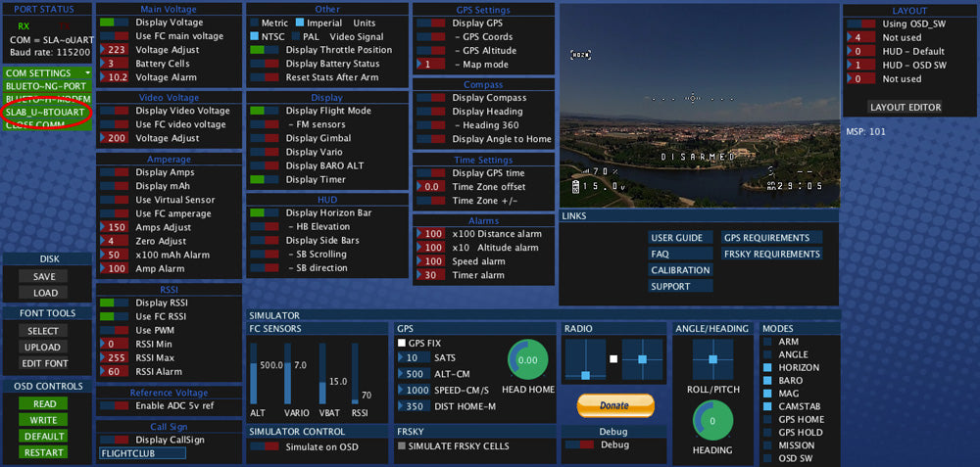The image size is (980, 467).
Task: Click the Map mode value stepper
Action: (430, 65)
